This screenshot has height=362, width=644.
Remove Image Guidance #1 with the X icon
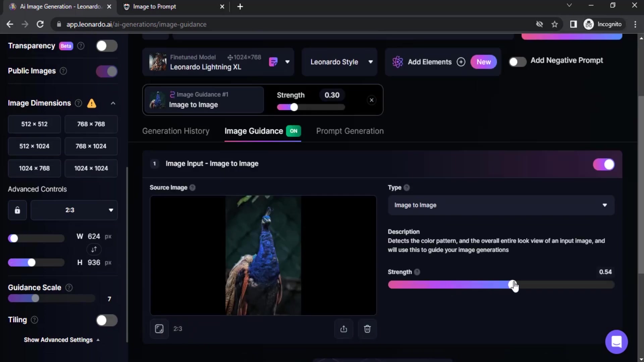(371, 100)
